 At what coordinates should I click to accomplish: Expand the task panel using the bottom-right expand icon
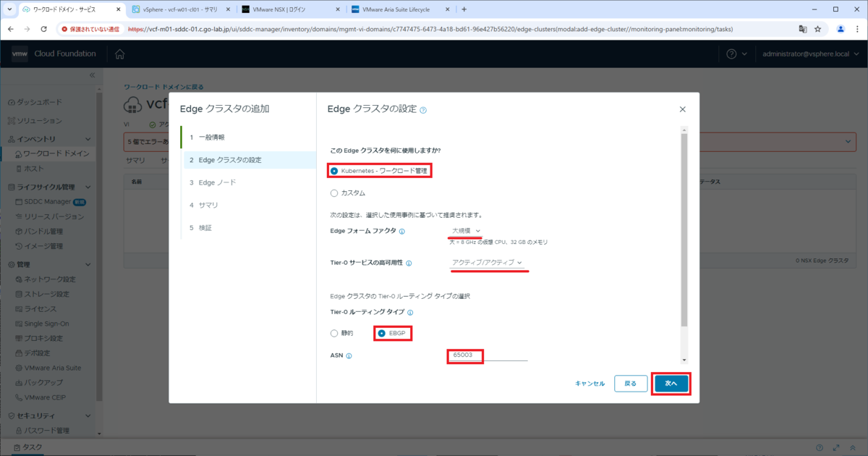(x=836, y=448)
